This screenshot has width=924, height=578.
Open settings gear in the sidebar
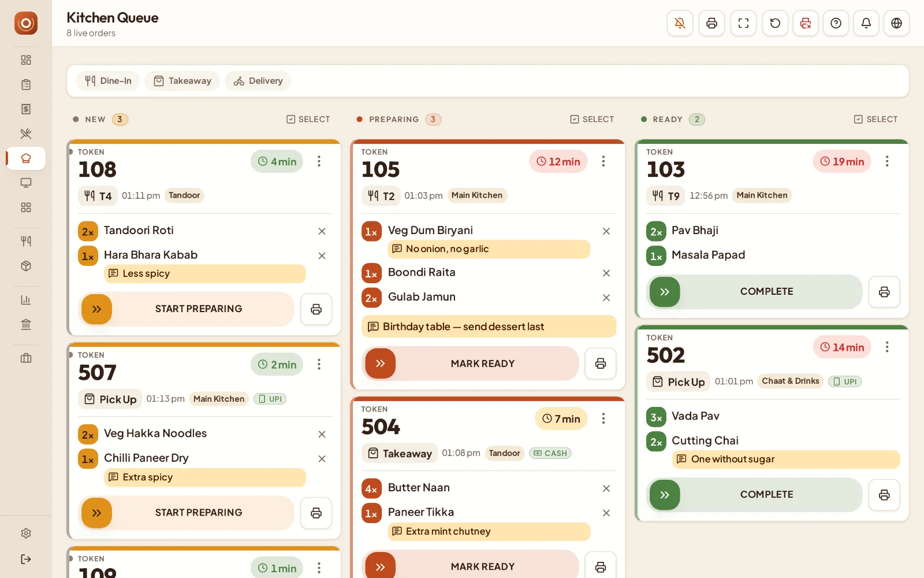pos(26,533)
